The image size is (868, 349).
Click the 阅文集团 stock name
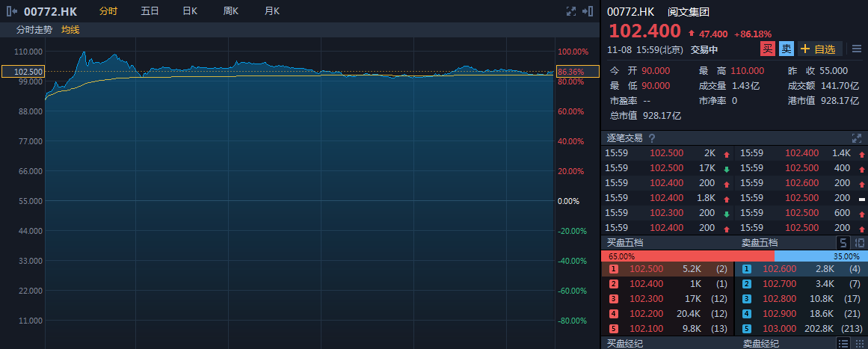[x=689, y=12]
